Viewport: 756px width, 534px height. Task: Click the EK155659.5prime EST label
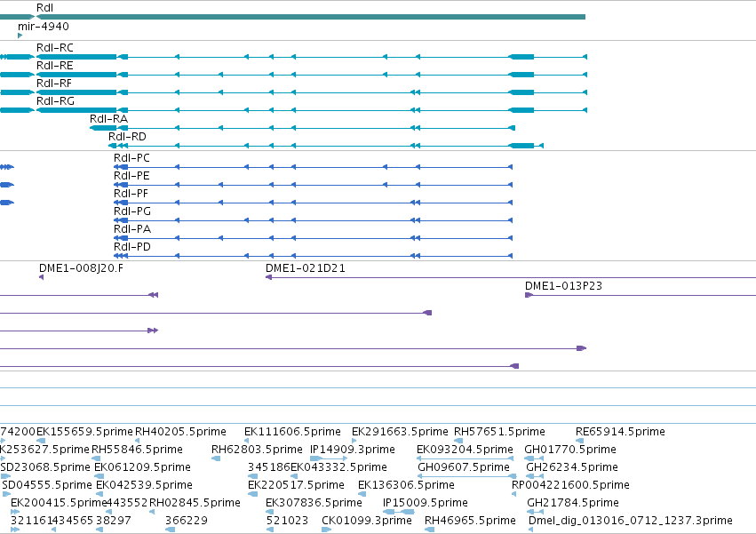[84, 431]
